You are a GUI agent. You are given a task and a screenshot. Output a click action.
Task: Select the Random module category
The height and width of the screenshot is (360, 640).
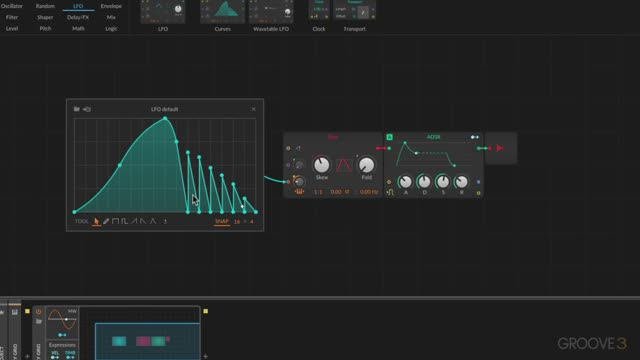pyautogui.click(x=45, y=6)
